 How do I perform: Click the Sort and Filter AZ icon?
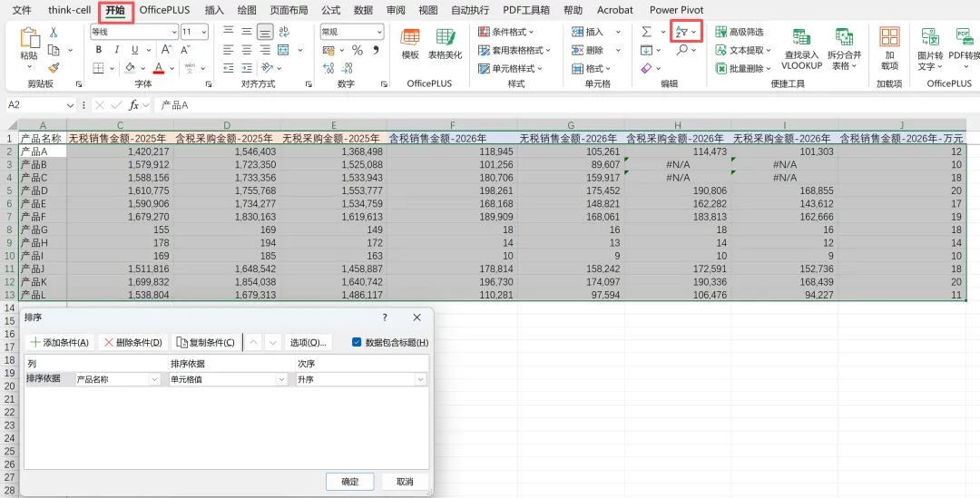[x=681, y=32]
